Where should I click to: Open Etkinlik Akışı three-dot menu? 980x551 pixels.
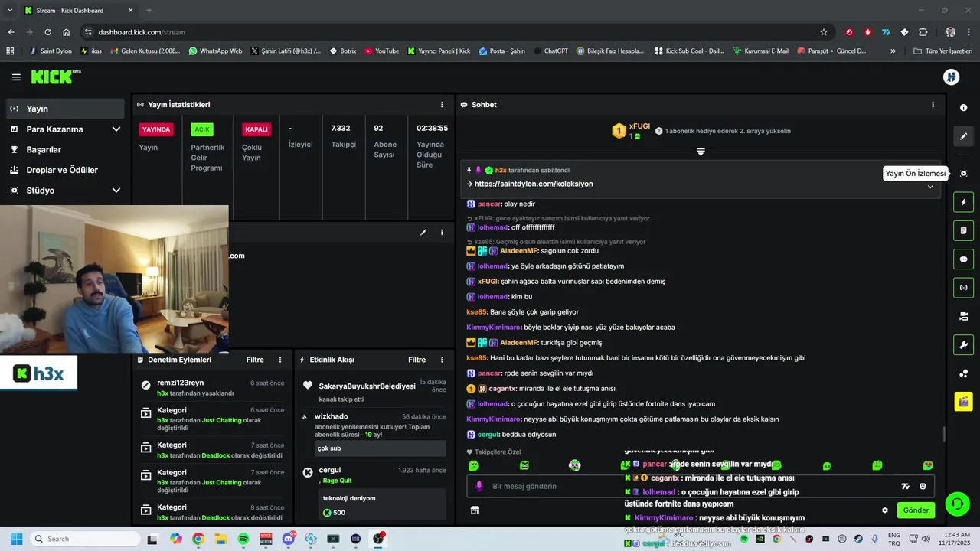point(442,360)
